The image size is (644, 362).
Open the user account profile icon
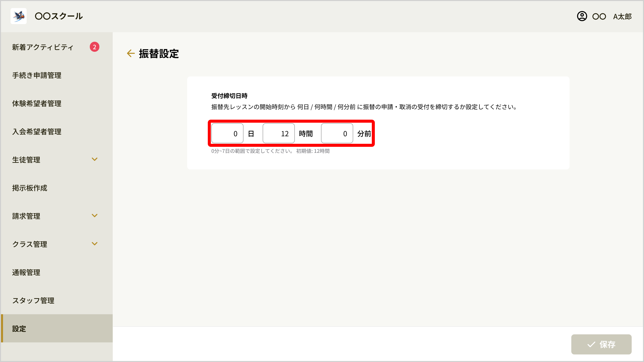582,16
